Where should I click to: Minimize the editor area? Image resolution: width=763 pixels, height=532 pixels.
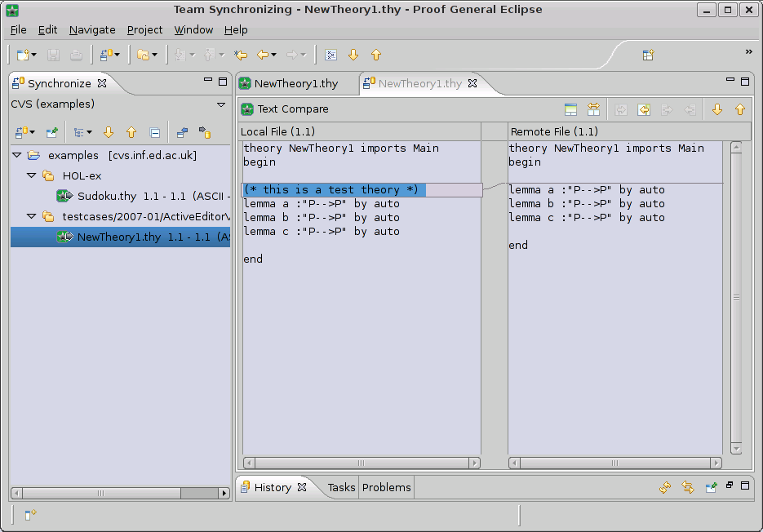click(x=730, y=79)
